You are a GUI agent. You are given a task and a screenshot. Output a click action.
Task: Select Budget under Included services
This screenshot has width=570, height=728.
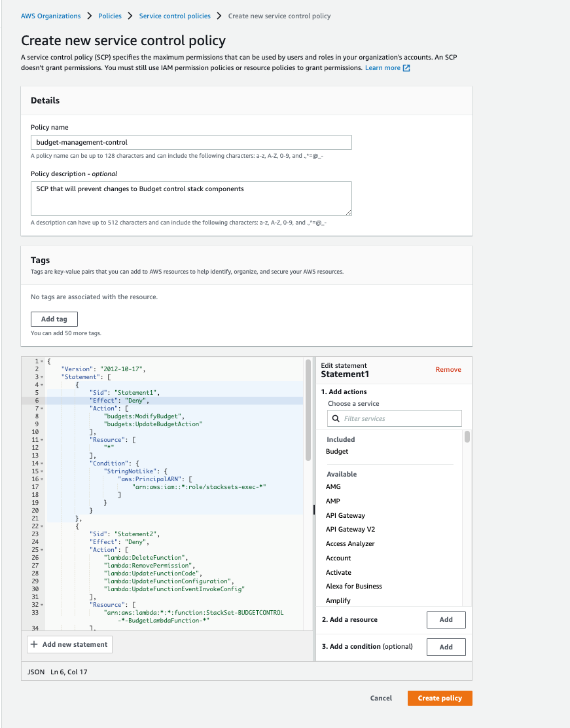point(336,451)
